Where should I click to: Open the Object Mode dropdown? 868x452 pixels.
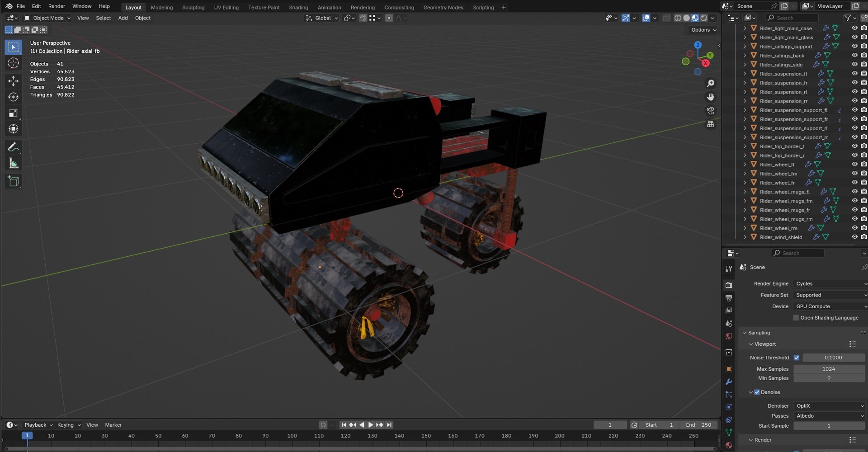47,18
